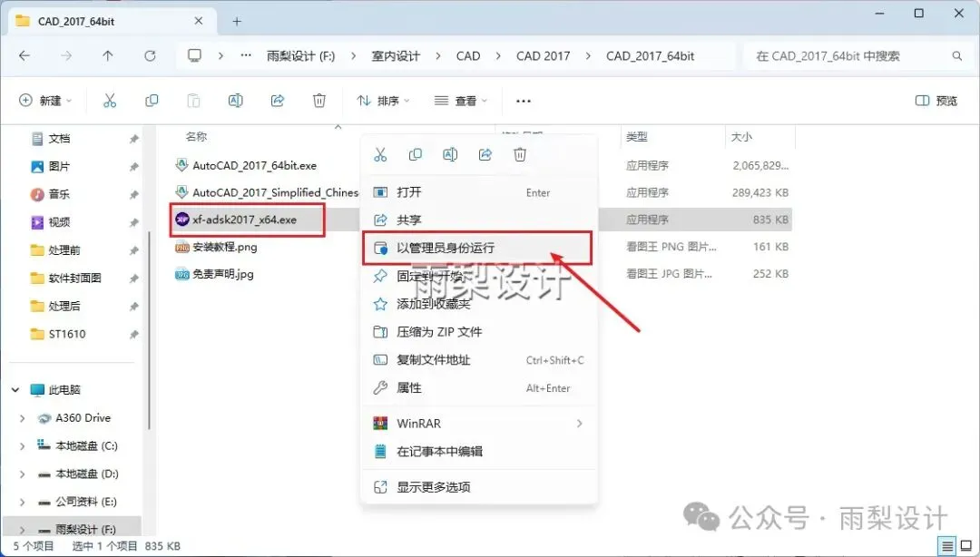Close the CAD_2017_64bit tab
The image size is (980, 557).
[198, 21]
